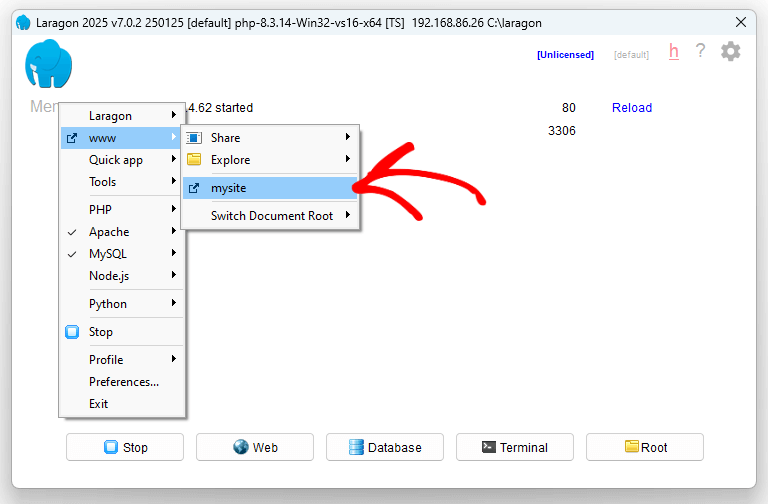Click the port number 3306
The image size is (768, 504).
562,131
